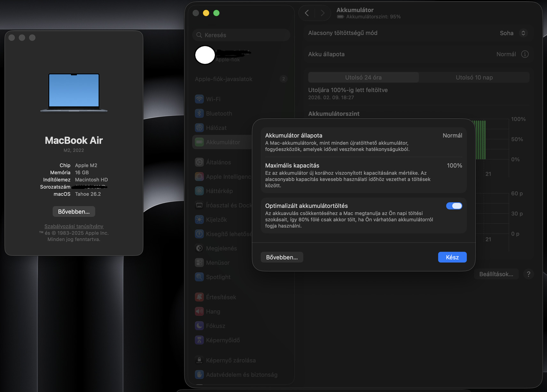Open Bluetooth icon in sidebar
The width and height of the screenshot is (547, 392).
tap(199, 114)
